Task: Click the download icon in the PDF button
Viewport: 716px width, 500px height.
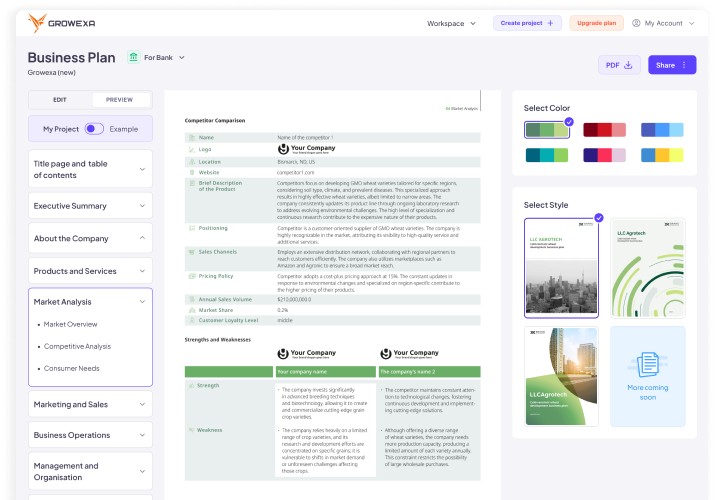Action: 628,65
